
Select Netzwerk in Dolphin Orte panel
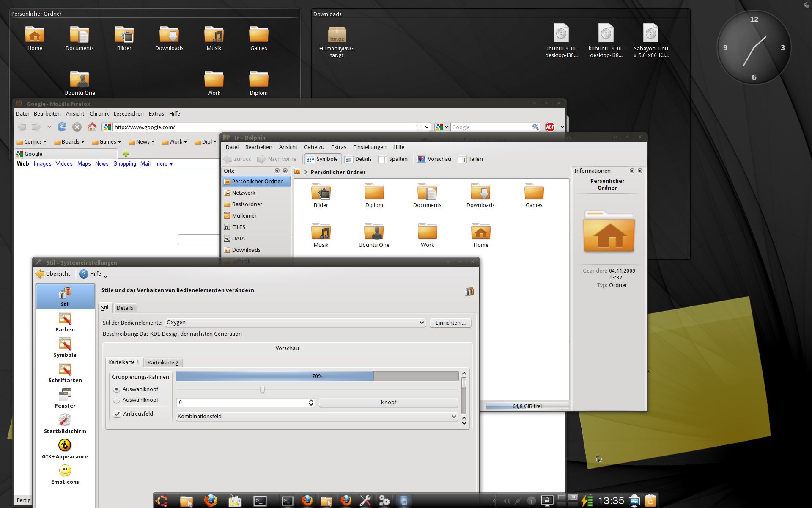click(x=256, y=193)
